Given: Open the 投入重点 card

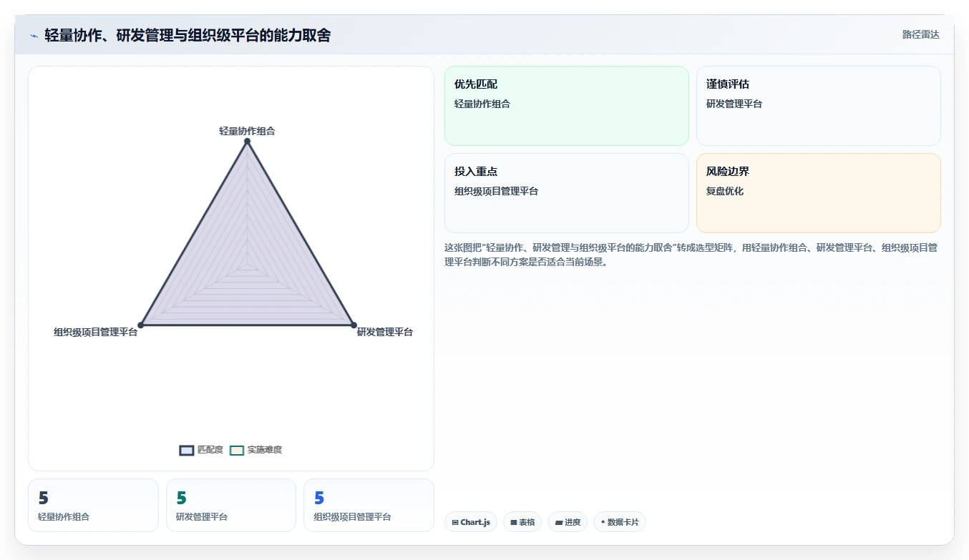Looking at the screenshot, I should tap(566, 193).
